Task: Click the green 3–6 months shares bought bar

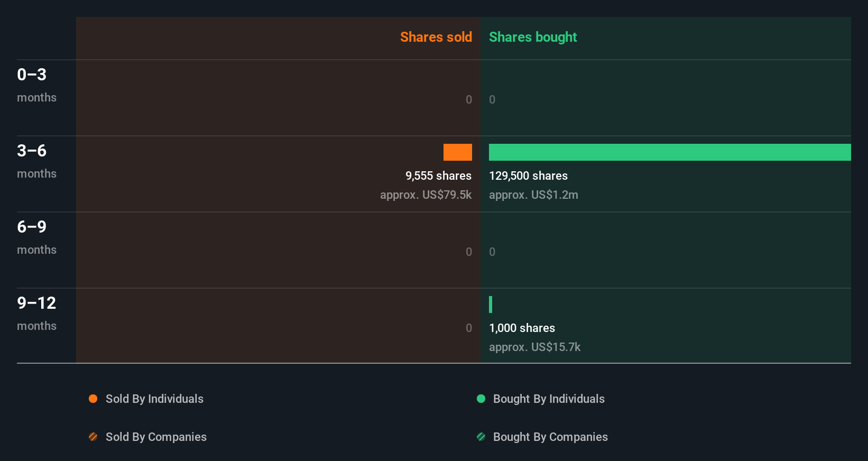Action: click(x=670, y=152)
